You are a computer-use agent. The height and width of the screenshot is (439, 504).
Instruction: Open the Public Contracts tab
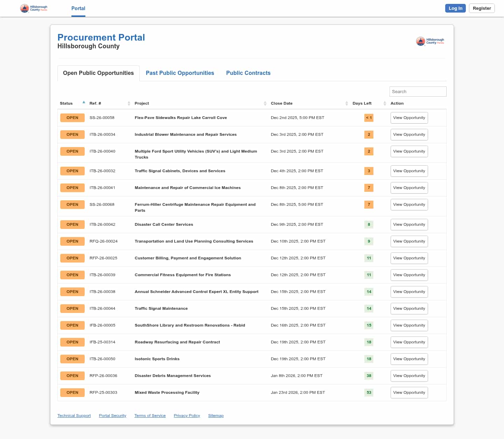[x=248, y=73]
